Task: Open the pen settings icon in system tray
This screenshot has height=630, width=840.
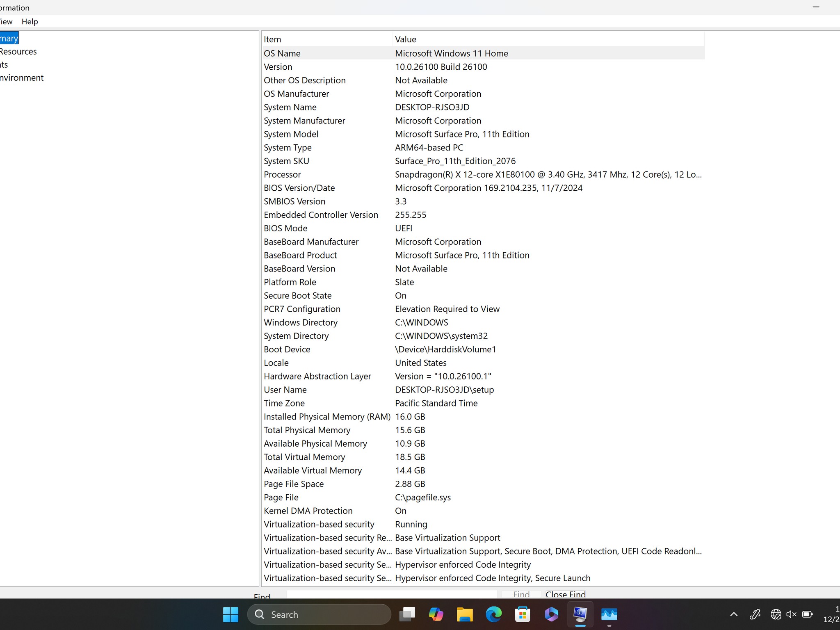Action: point(755,614)
